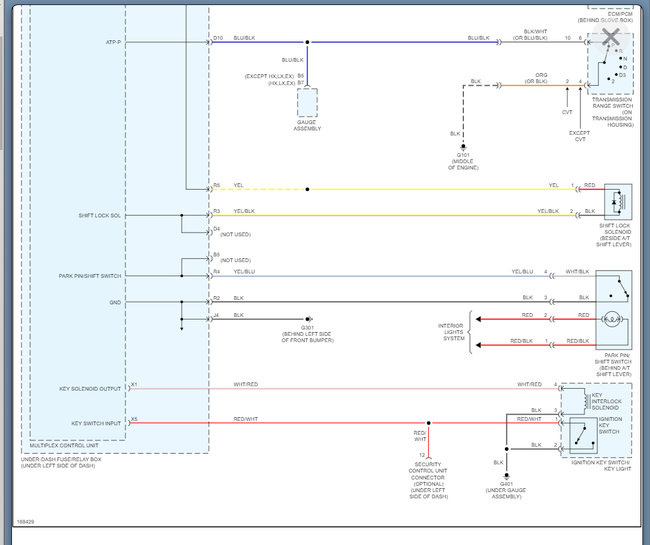650x545 pixels.
Task: Click the KEY SOLENOID OUTPUT label
Action: click(90, 389)
